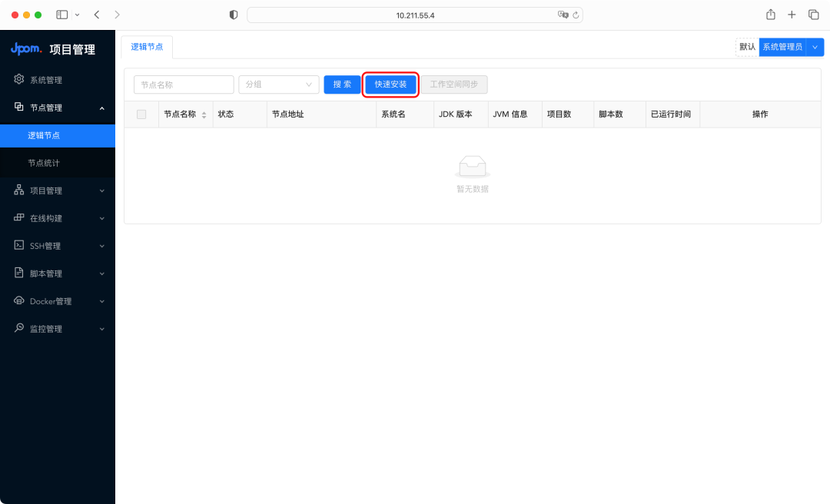
Task: Go forward with Safari forward arrow
Action: pyautogui.click(x=117, y=15)
